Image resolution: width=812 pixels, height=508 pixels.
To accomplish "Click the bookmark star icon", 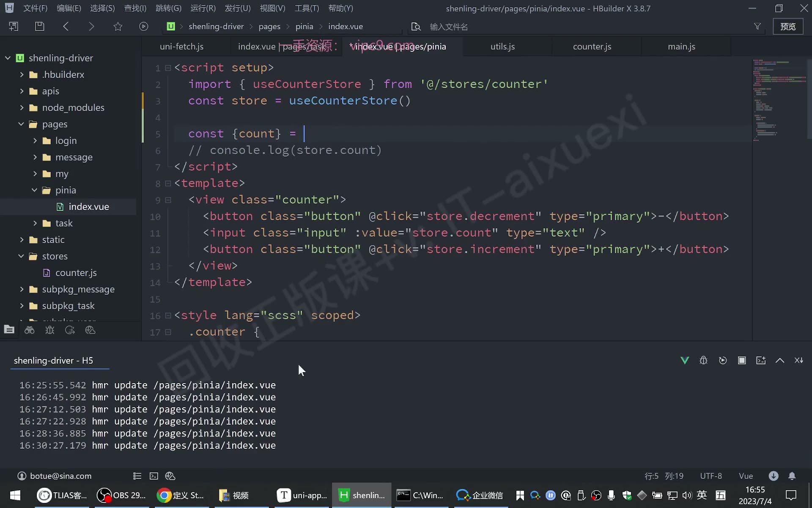I will pos(118,26).
